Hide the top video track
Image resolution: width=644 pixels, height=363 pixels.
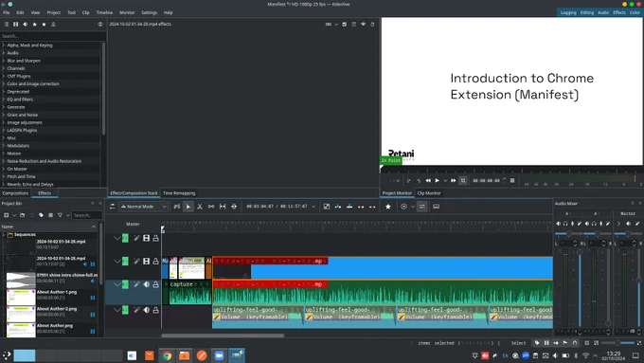tap(146, 238)
